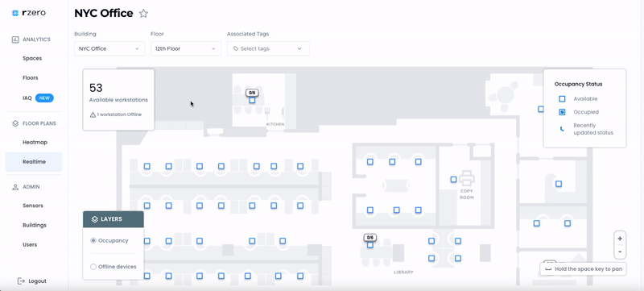Click the Logout door icon
This screenshot has width=644, height=291.
click(22, 281)
